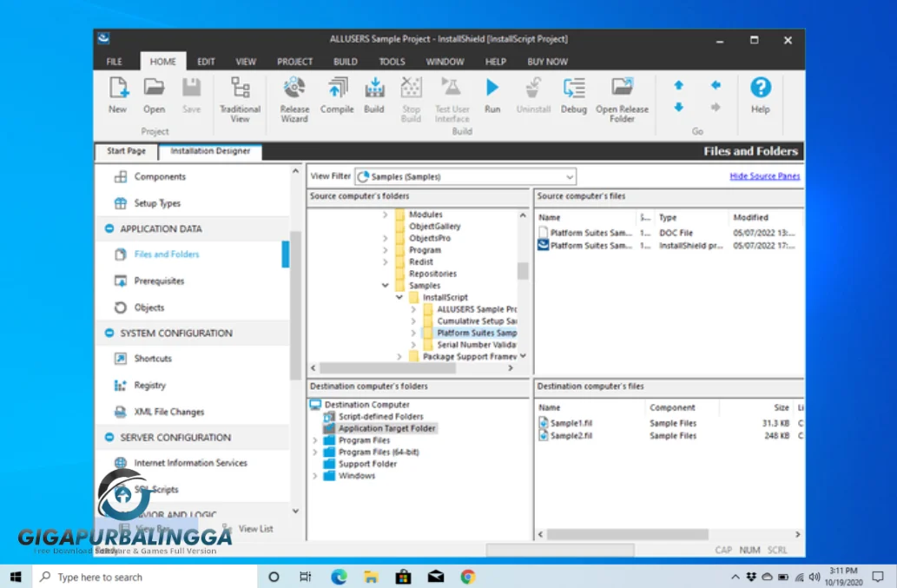Open the View Filter dropdown
897x588 pixels.
point(568,177)
